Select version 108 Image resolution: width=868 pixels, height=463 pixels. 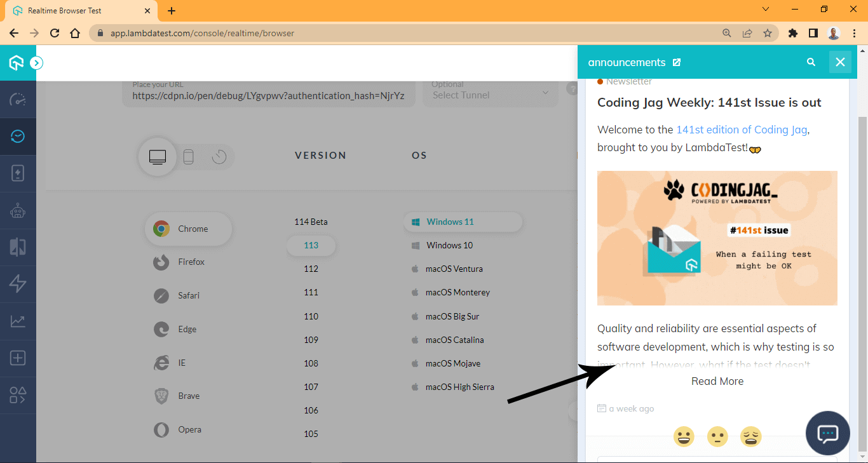tap(311, 363)
